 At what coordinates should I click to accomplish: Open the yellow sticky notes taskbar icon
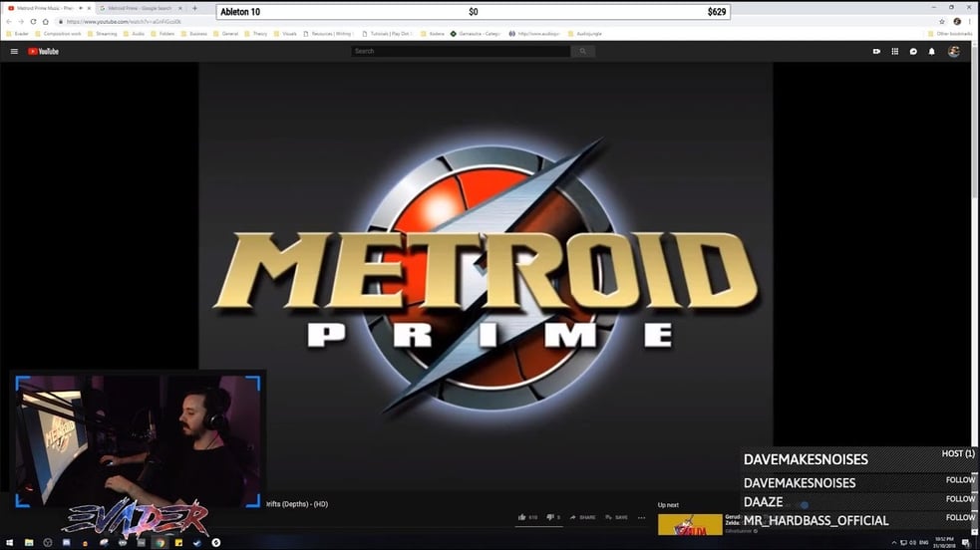tap(178, 542)
